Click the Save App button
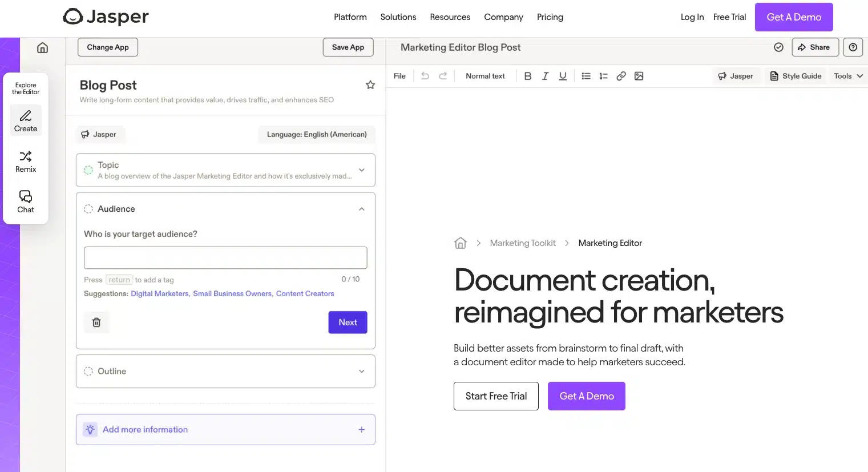 (348, 47)
